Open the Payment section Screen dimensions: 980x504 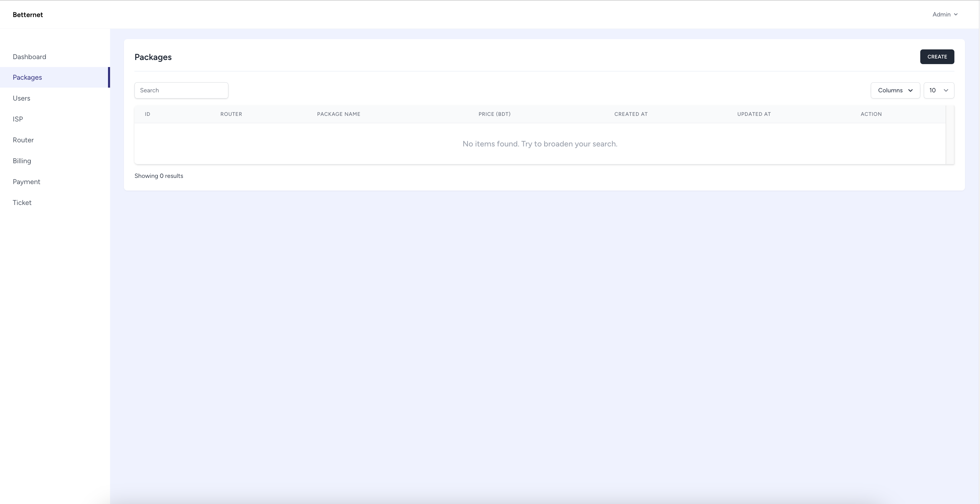[26, 182]
